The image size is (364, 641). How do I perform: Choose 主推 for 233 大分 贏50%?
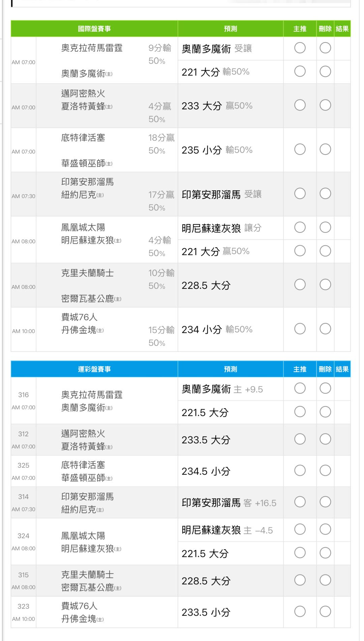tap(300, 105)
